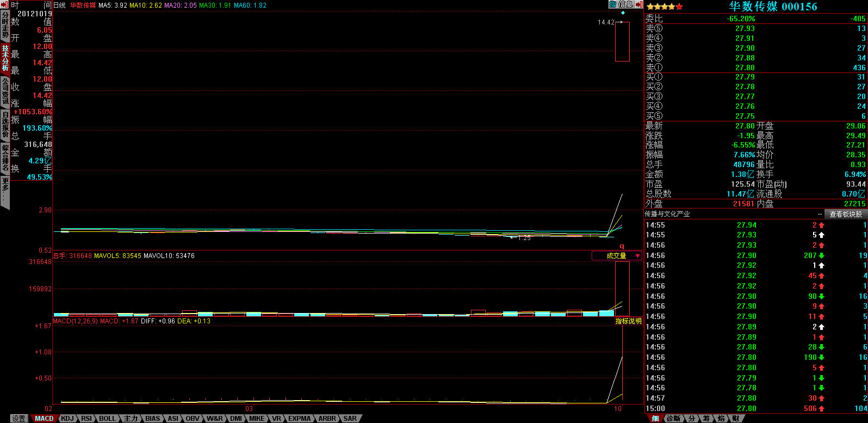The width and height of the screenshot is (868, 423).
Task: Click the 指标说明 link
Action: pyautogui.click(x=628, y=321)
